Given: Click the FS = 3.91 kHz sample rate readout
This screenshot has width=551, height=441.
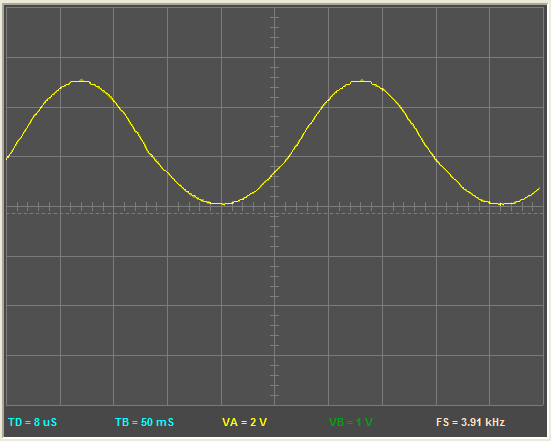Looking at the screenshot, I should (x=471, y=422).
